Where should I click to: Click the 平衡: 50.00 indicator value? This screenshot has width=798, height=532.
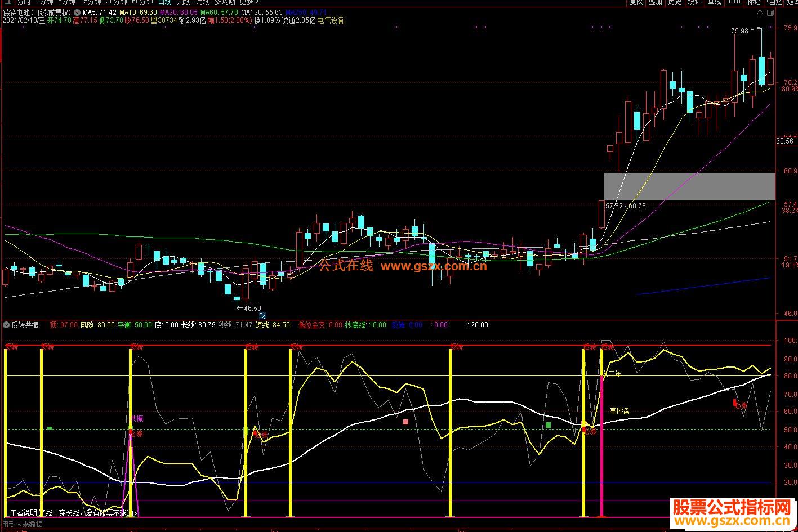135,325
